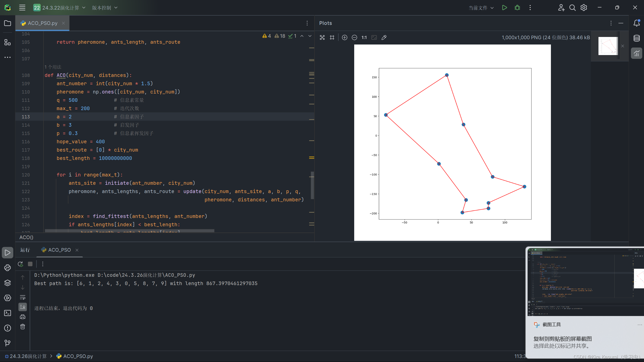The image size is (644, 362).
Task: Click the Debug bug icon
Action: 517,8
